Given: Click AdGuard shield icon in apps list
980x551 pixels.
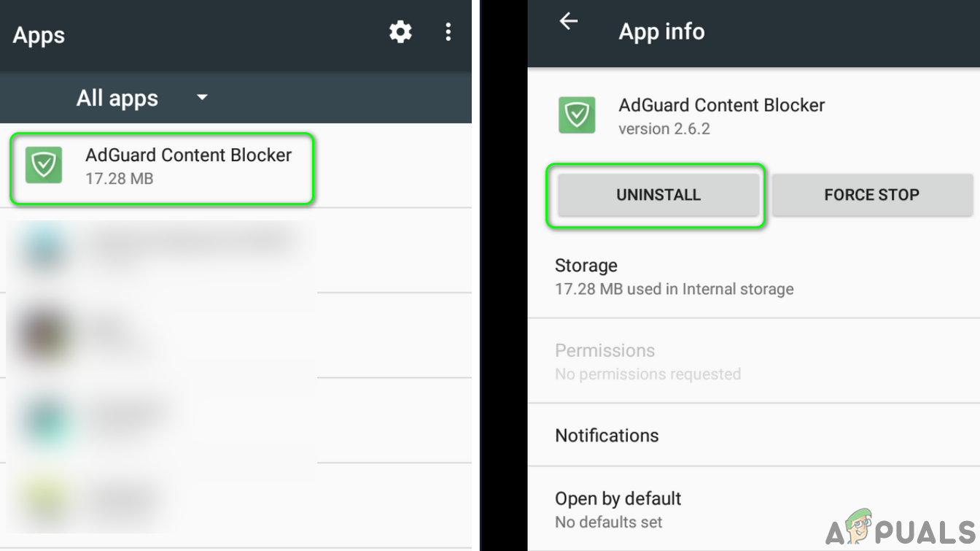Looking at the screenshot, I should click(44, 165).
